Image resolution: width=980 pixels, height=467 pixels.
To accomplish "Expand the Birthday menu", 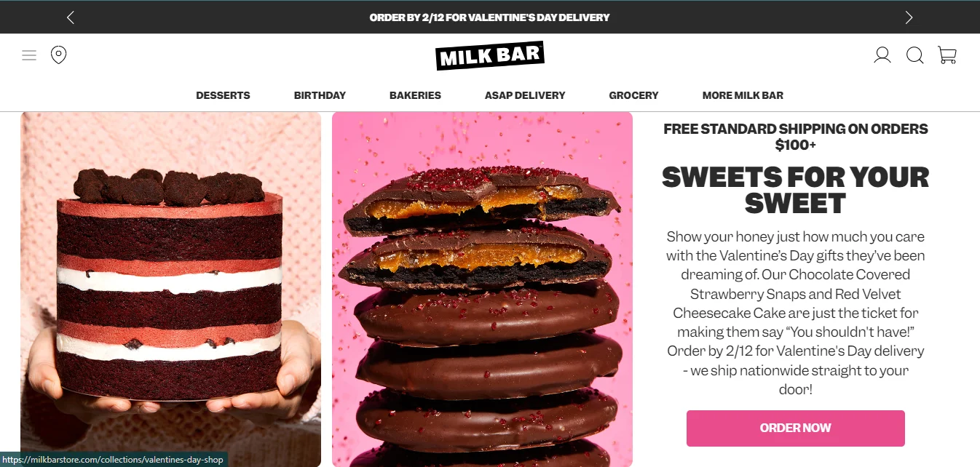I will click(320, 95).
